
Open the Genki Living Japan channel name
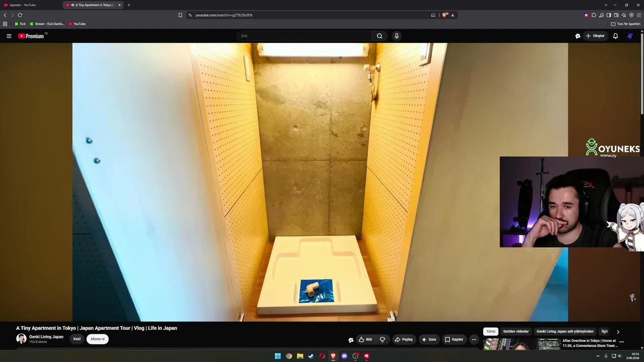46,337
